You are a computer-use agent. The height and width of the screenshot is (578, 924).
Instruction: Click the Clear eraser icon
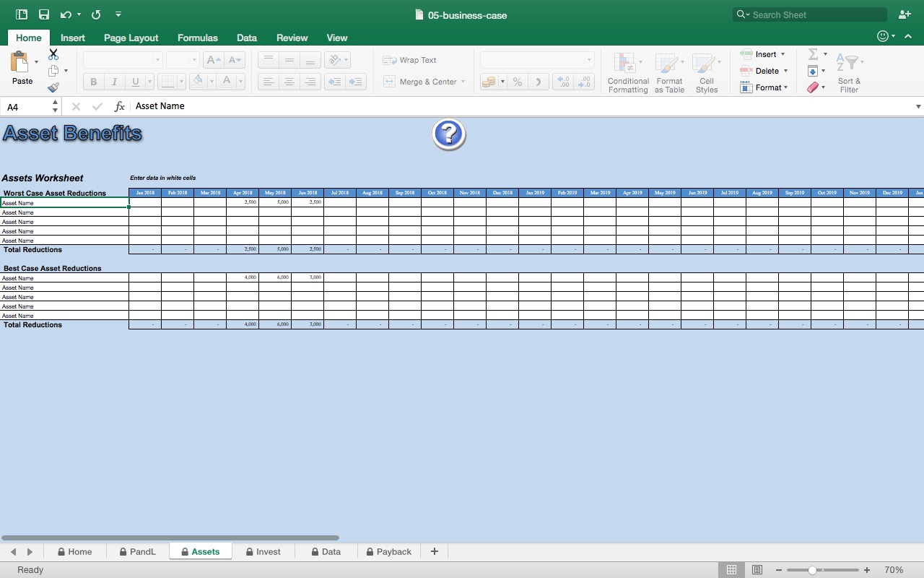pos(813,87)
